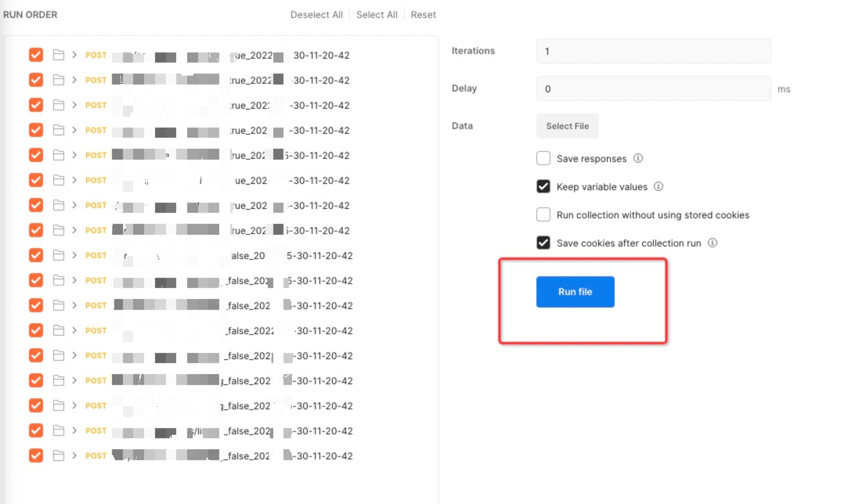
Task: Click folder icon in third request row
Action: 59,105
